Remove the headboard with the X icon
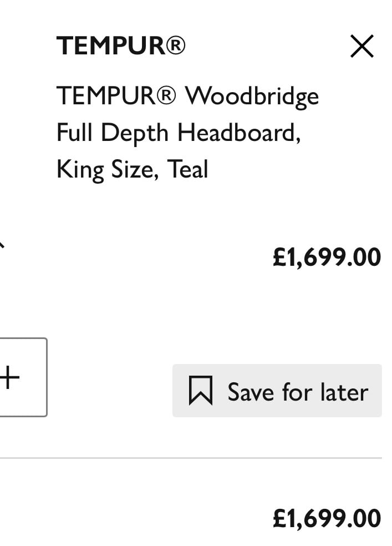This screenshot has width=392, height=546. pyautogui.click(x=362, y=46)
